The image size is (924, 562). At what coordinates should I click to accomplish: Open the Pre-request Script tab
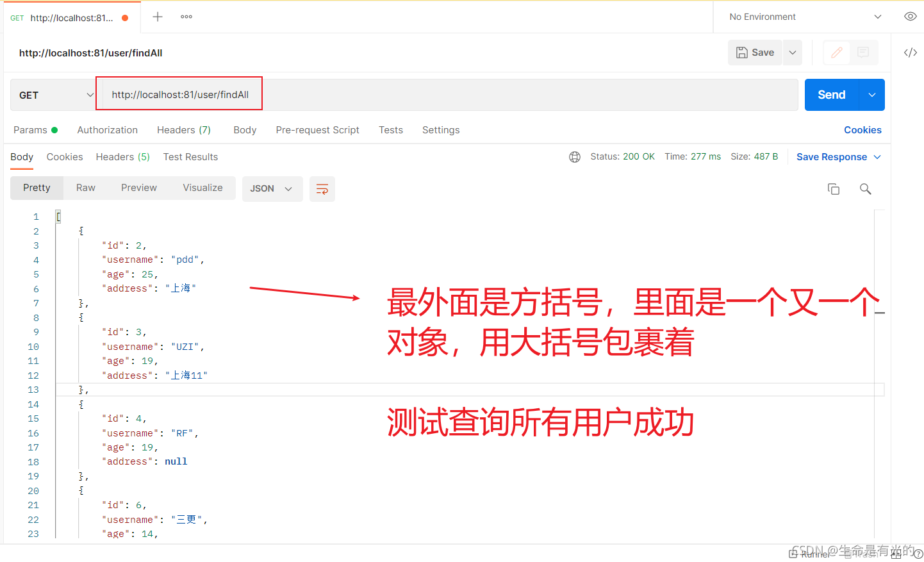coord(317,130)
